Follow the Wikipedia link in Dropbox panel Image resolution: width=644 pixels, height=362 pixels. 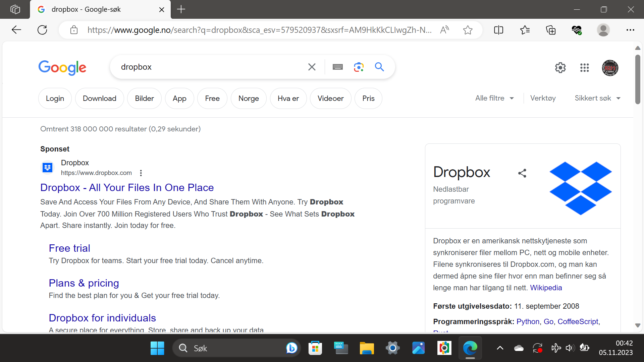click(x=546, y=288)
